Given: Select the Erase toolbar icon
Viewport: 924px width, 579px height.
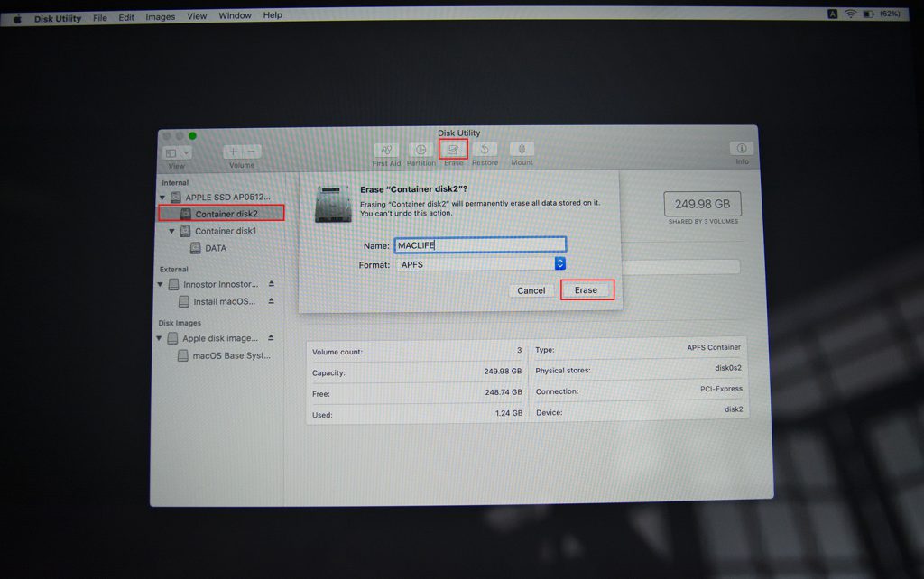Looking at the screenshot, I should point(453,151).
